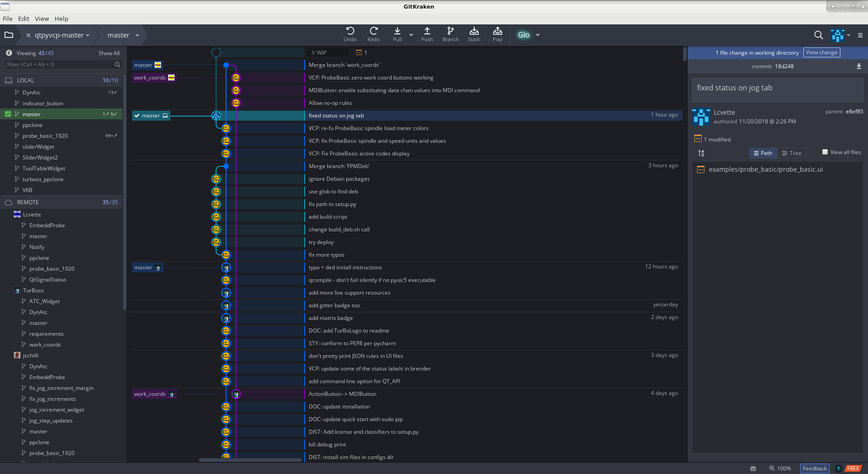Click the horizontal scrollbar under graph

click(x=250, y=460)
